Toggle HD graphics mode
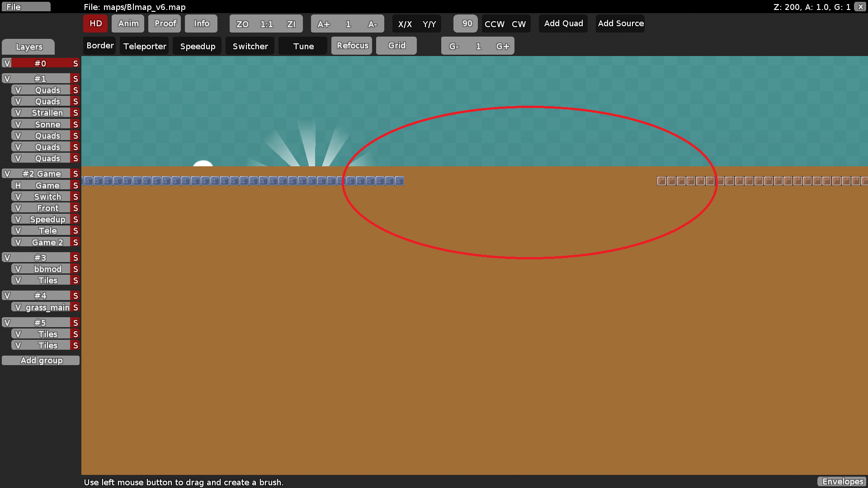 [95, 23]
